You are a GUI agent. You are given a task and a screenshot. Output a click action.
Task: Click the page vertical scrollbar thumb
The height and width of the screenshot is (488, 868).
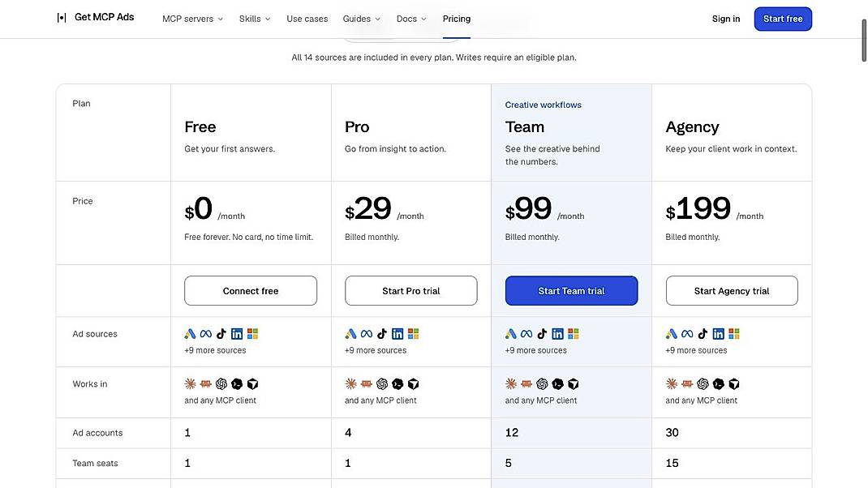tap(864, 41)
